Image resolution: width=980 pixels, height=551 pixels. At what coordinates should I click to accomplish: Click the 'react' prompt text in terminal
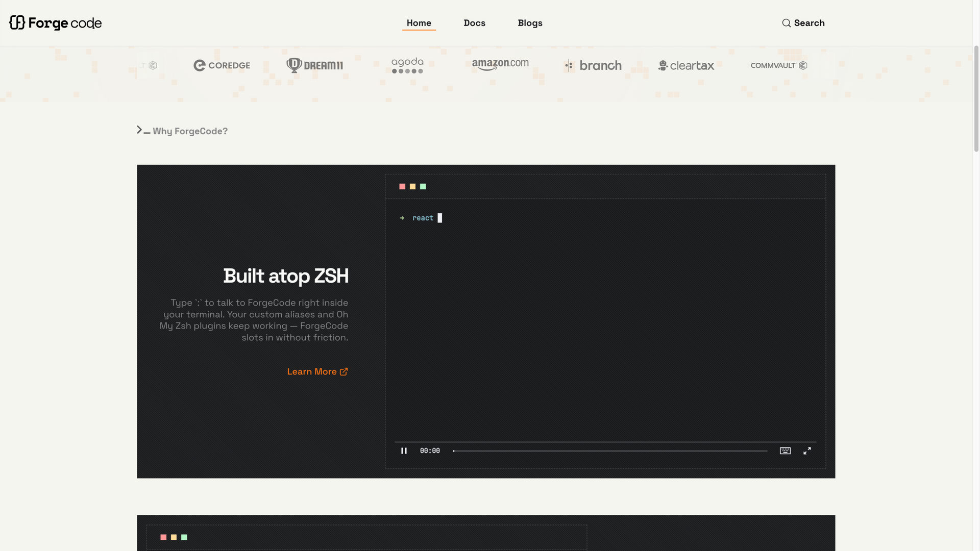pos(423,218)
